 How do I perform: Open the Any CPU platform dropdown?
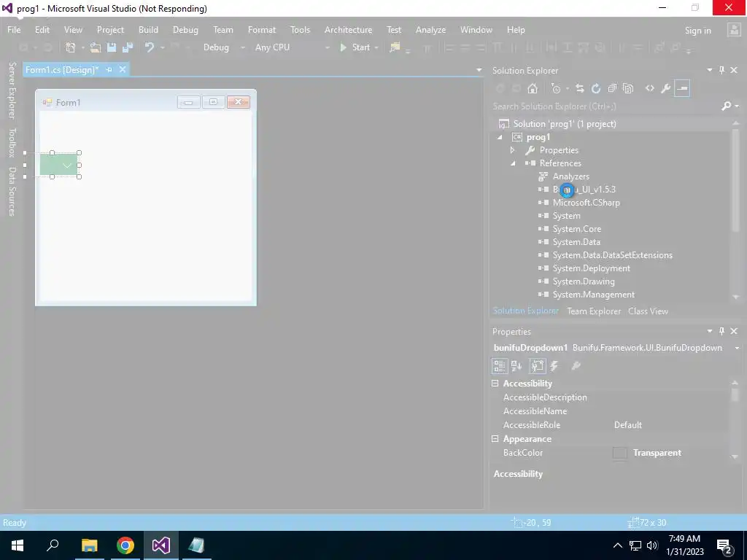327,47
